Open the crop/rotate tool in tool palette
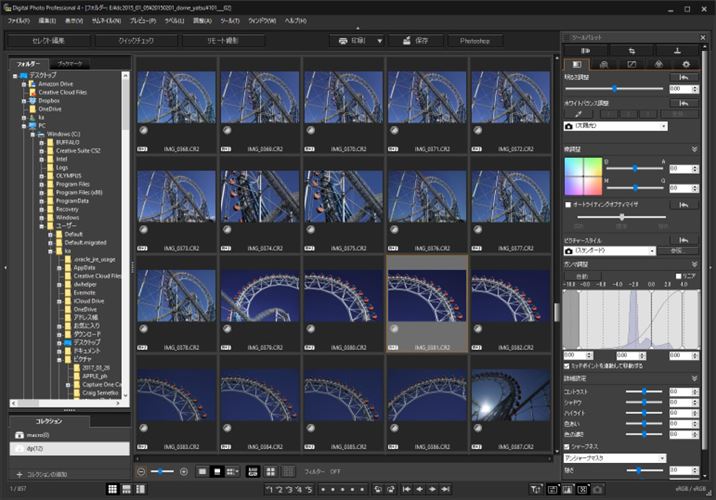 tap(632, 51)
